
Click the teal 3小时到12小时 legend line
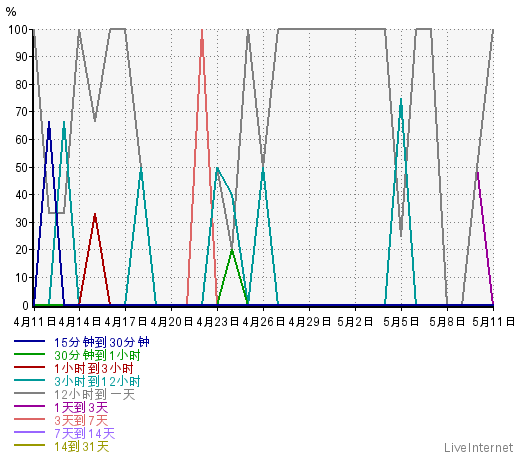coord(29,380)
